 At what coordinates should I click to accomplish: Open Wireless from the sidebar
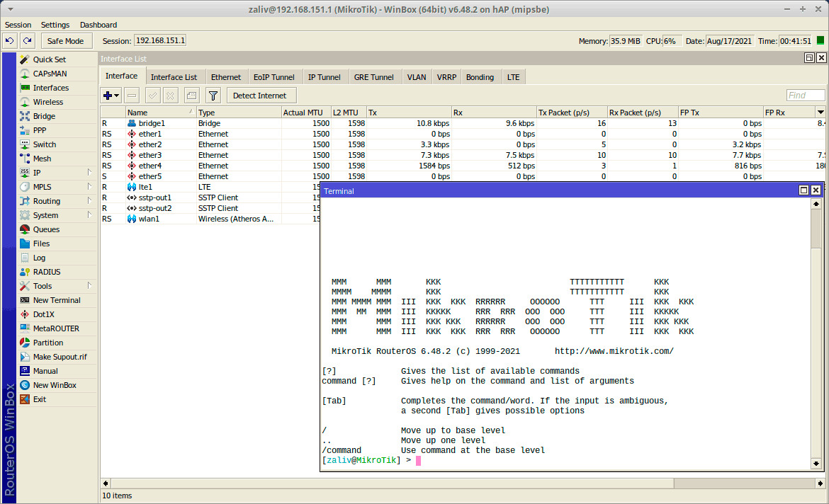pos(47,102)
